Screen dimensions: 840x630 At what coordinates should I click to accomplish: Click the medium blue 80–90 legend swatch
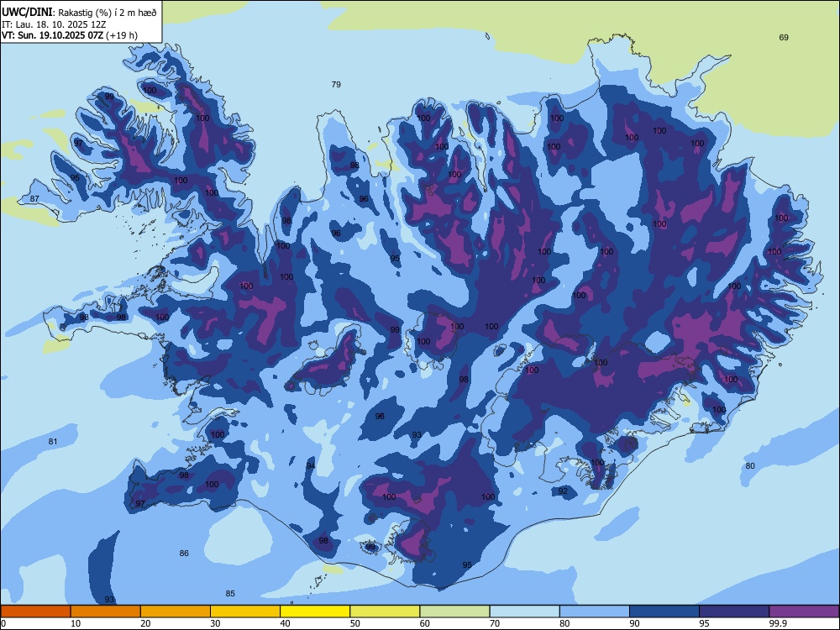click(595, 612)
